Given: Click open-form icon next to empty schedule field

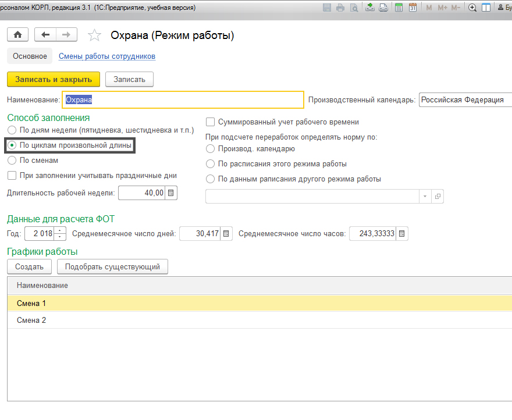Looking at the screenshot, I should tap(438, 196).
